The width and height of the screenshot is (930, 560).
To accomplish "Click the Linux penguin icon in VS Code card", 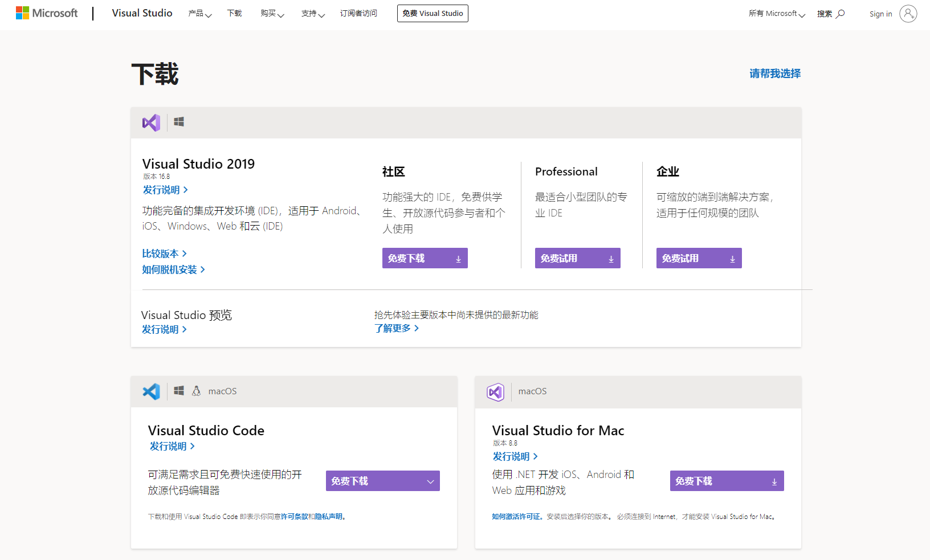I will click(x=197, y=391).
